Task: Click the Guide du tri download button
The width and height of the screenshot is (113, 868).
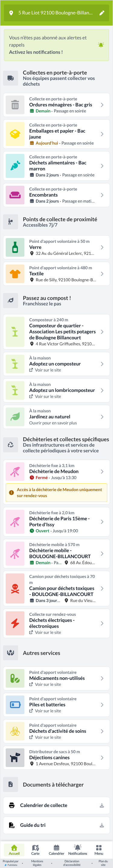Action: (x=102, y=825)
